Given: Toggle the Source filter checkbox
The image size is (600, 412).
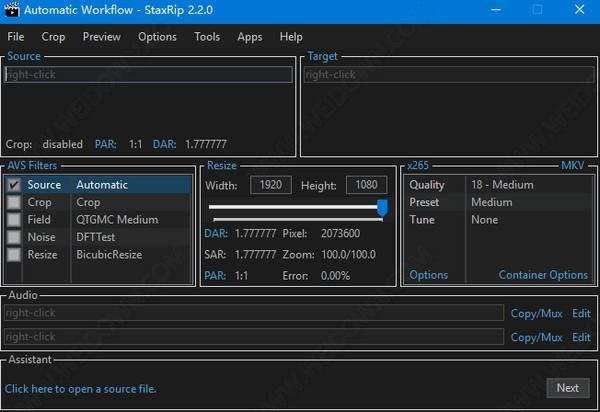Looking at the screenshot, I should click(x=14, y=185).
